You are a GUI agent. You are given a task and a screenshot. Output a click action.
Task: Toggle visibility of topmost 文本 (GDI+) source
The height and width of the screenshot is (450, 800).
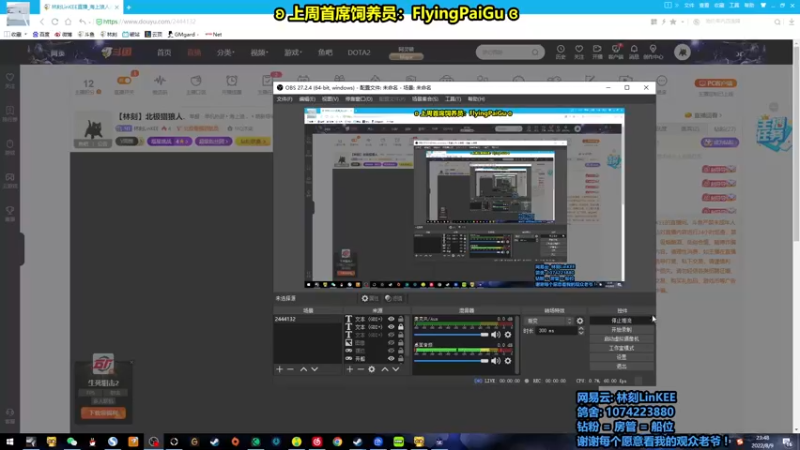(x=391, y=319)
